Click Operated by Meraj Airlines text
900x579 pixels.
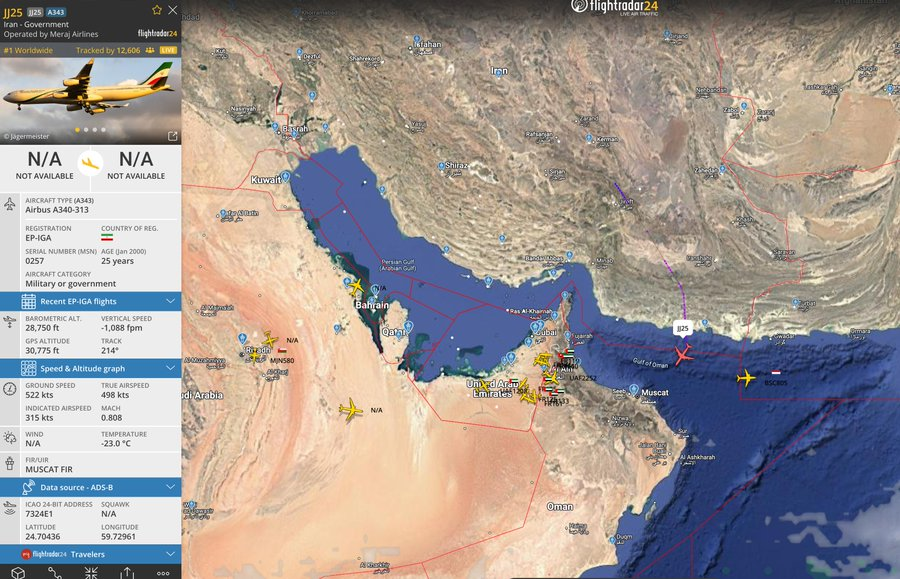pos(51,34)
